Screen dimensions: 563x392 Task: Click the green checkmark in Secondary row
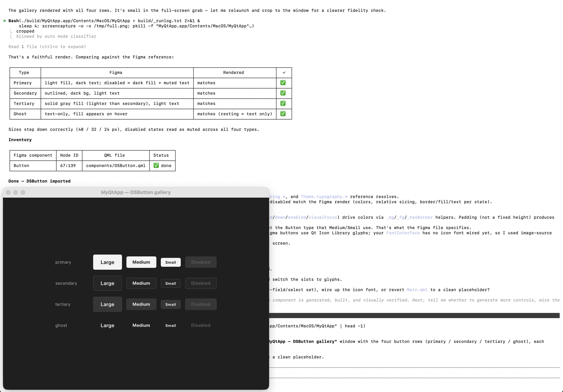click(x=283, y=93)
